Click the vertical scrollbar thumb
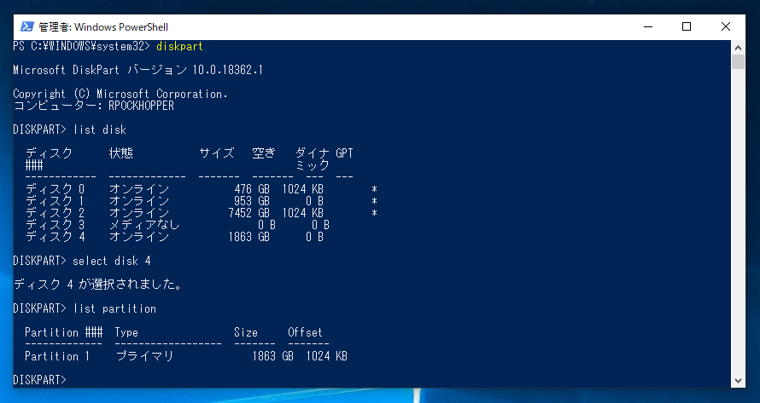The height and width of the screenshot is (403, 760). (x=738, y=62)
